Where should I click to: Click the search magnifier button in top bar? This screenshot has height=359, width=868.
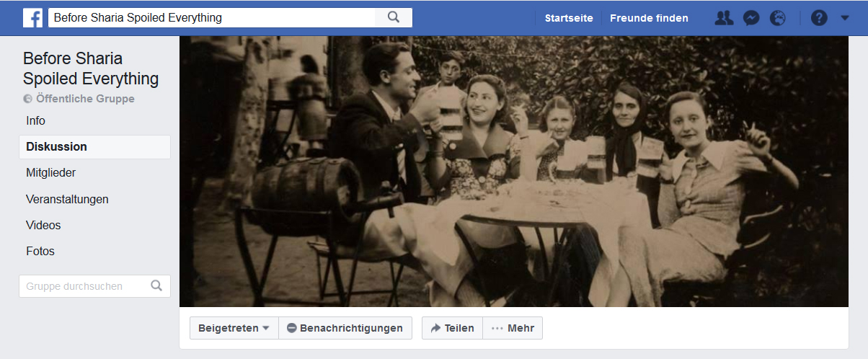(394, 17)
